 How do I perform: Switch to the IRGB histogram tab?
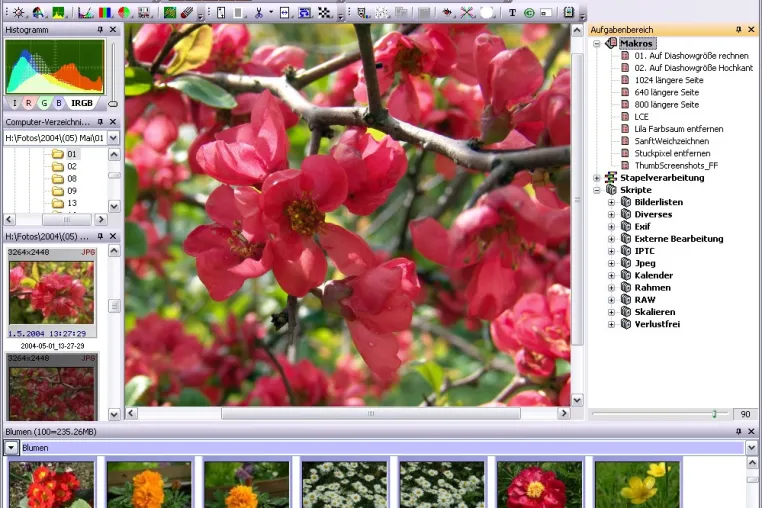[x=82, y=103]
